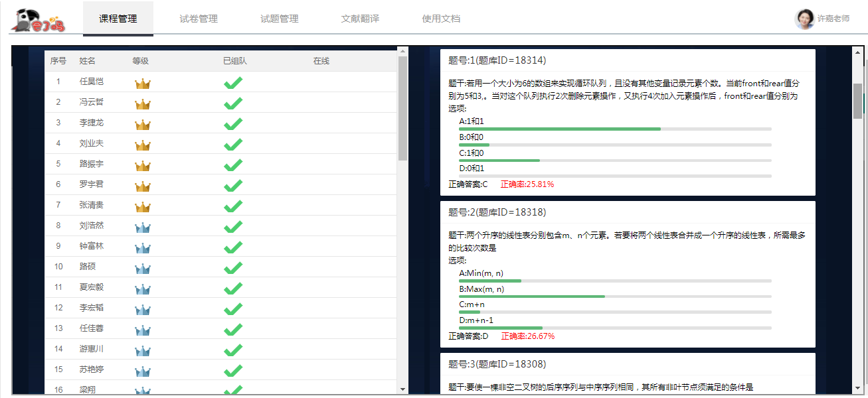868x398 pixels.
Task: Click 正确答案:D in question 2
Action: 468,336
